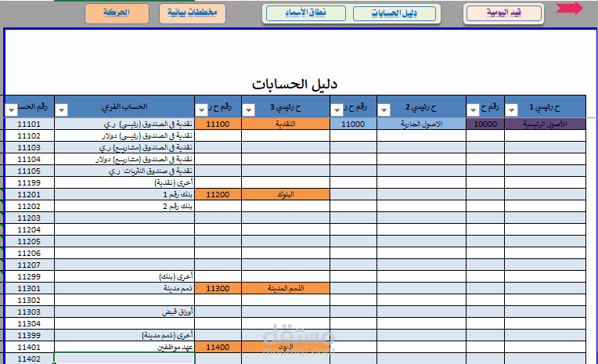
Task: Click the empty sub-account cell in row 11402
Action: (x=124, y=359)
